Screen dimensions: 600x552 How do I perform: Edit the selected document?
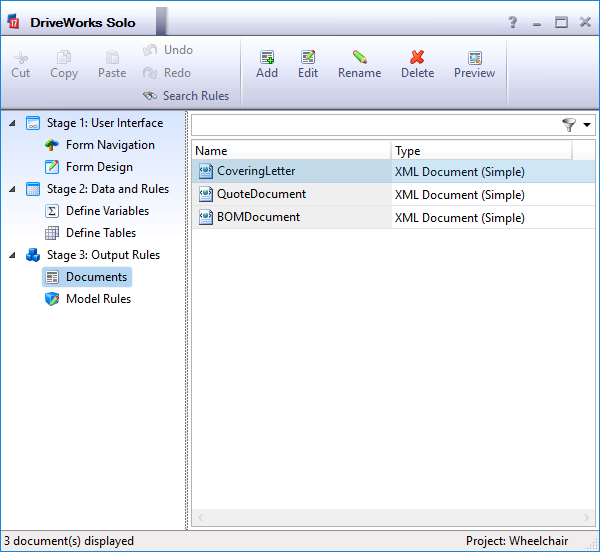pos(308,64)
